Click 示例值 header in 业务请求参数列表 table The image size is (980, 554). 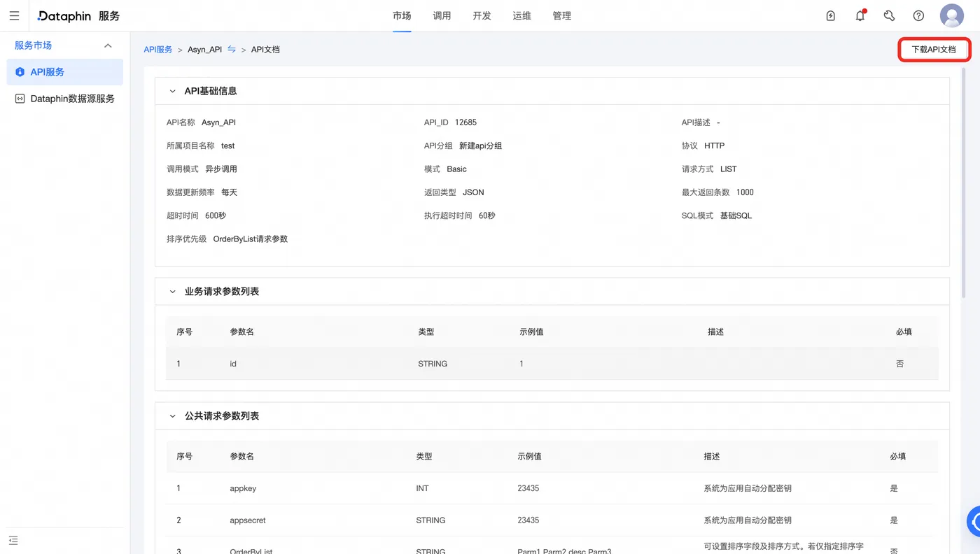click(x=531, y=332)
